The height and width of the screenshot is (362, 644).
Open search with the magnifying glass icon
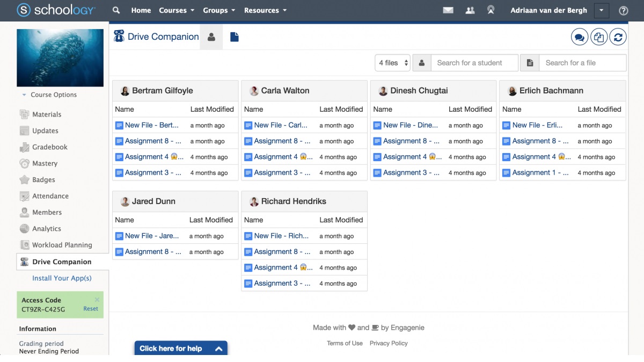point(115,10)
